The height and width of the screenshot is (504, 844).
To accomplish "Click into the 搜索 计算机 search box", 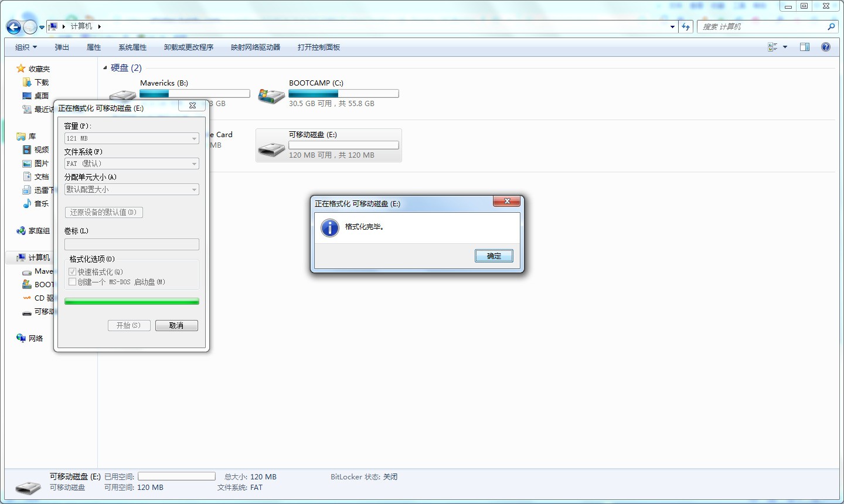I will 762,26.
